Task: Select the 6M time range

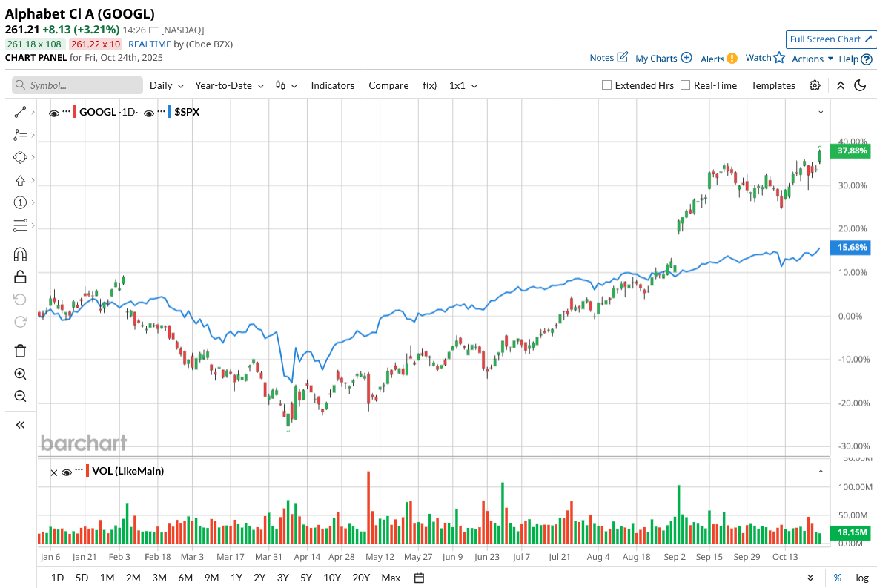Action: [x=185, y=578]
